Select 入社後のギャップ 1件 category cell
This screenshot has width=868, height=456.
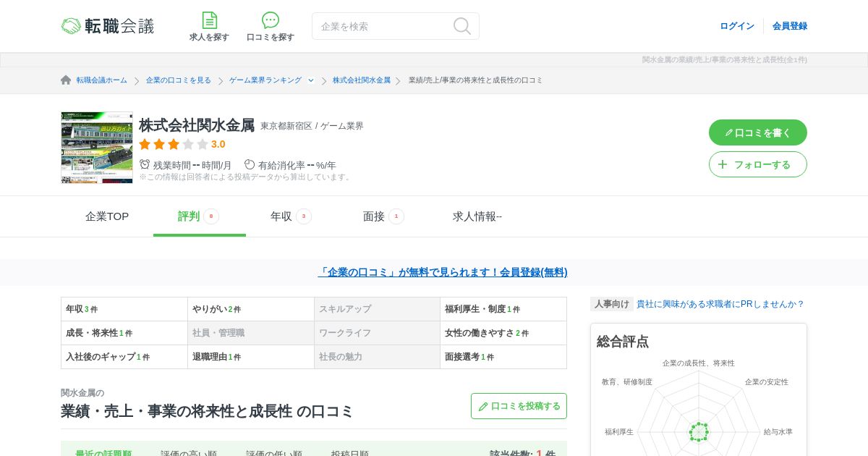pyautogui.click(x=124, y=357)
